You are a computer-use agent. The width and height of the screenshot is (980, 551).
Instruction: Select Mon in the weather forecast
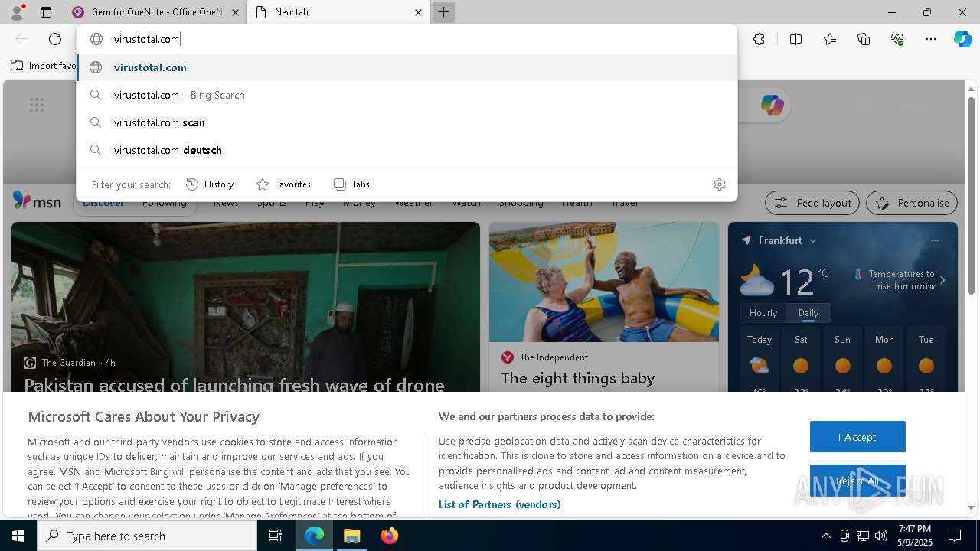[x=884, y=360]
